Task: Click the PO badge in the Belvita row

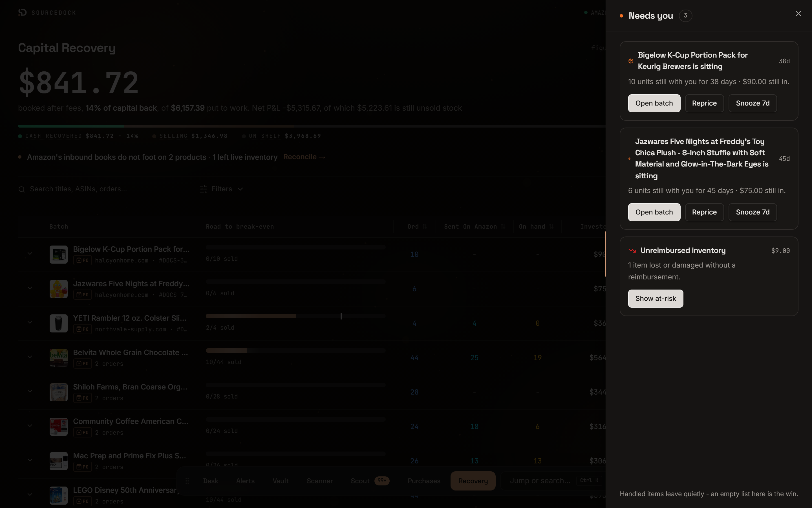Action: [83, 364]
